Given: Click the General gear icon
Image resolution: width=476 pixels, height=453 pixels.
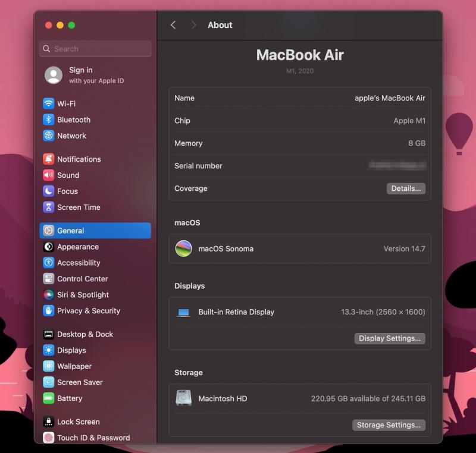Looking at the screenshot, I should (x=48, y=231).
